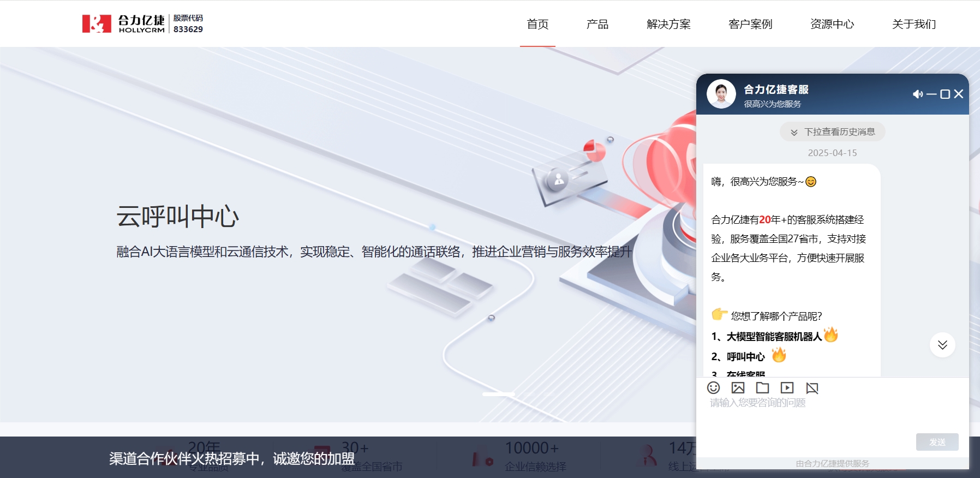The image size is (980, 478).
Task: Click the customer service agent avatar
Action: (x=721, y=94)
